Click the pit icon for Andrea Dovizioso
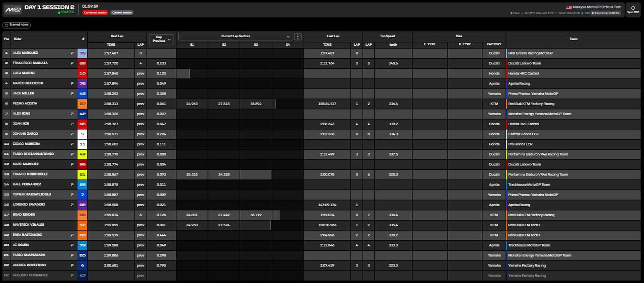644x283 pixels. [71, 265]
